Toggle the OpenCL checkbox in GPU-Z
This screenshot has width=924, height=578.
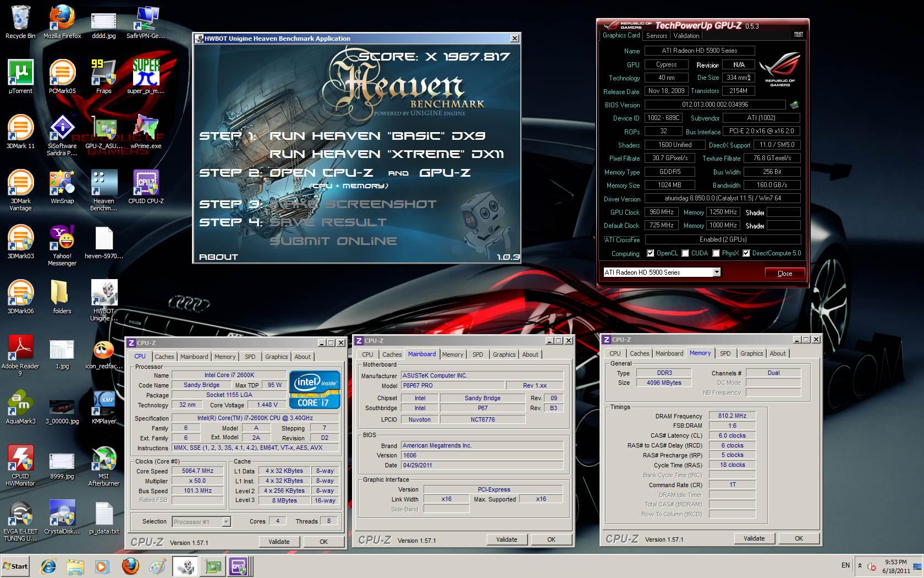click(x=651, y=253)
